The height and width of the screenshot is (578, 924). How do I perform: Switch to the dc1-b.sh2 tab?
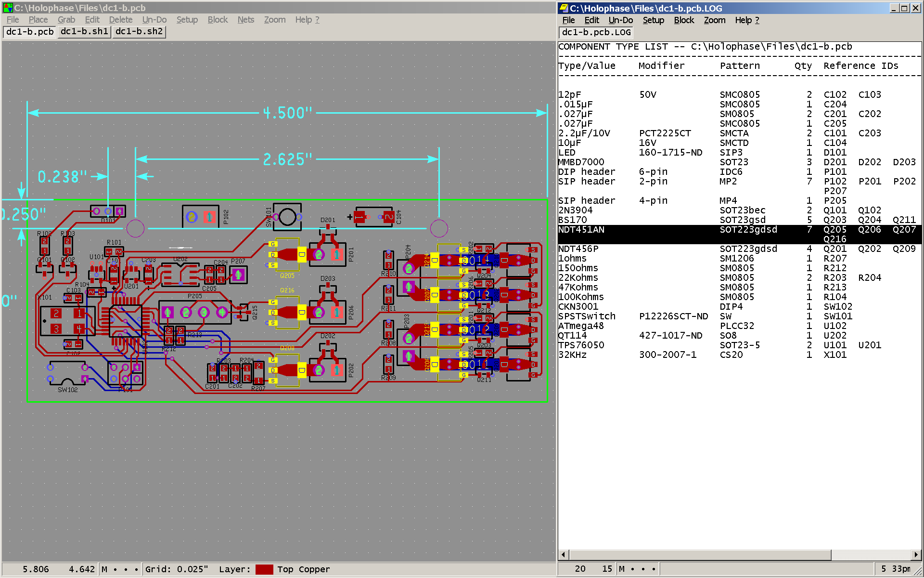tap(139, 31)
